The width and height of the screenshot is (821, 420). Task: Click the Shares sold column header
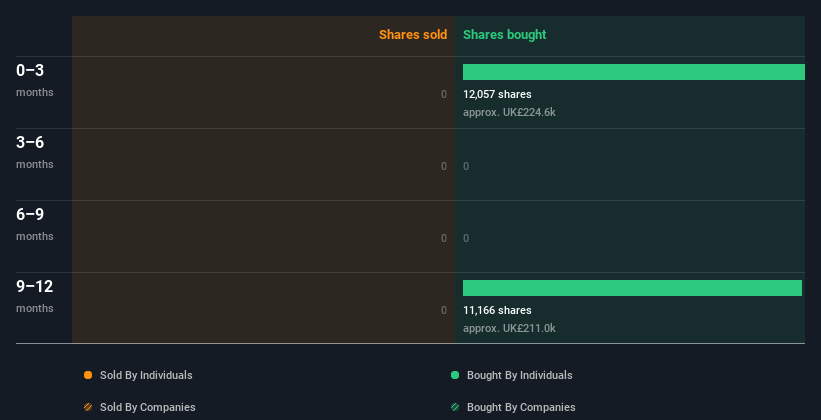coord(413,35)
